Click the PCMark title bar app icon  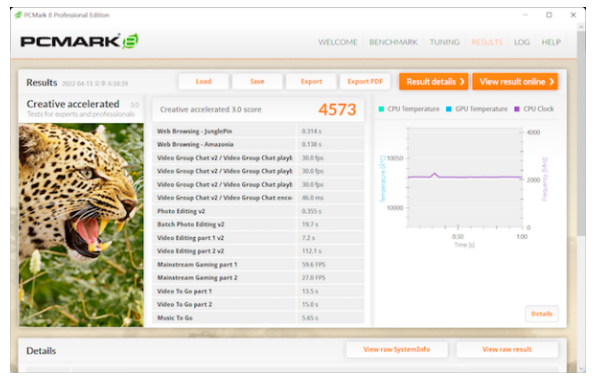click(x=18, y=15)
